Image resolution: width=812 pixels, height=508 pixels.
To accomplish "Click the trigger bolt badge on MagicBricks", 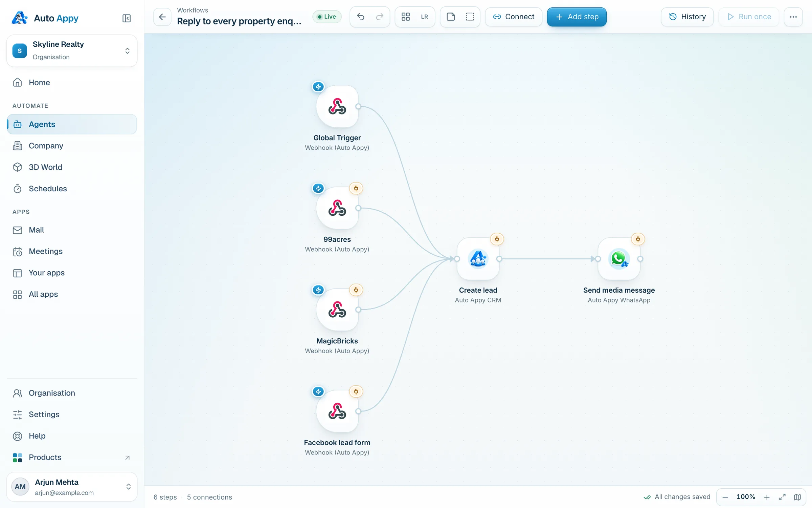I will (318, 290).
